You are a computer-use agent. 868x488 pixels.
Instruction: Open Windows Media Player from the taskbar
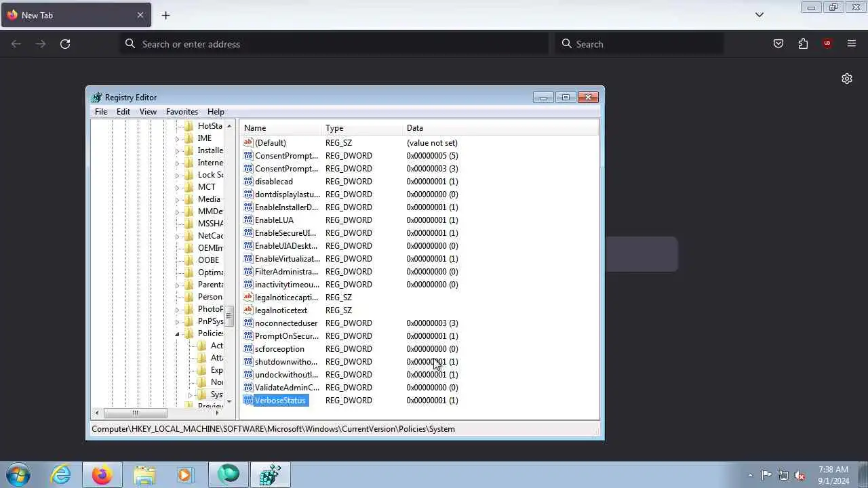coord(185,475)
